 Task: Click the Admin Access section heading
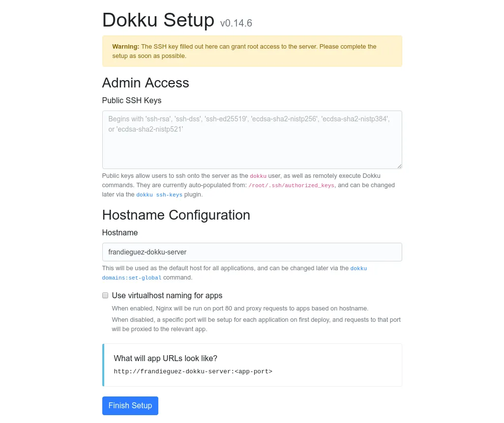pos(145,83)
